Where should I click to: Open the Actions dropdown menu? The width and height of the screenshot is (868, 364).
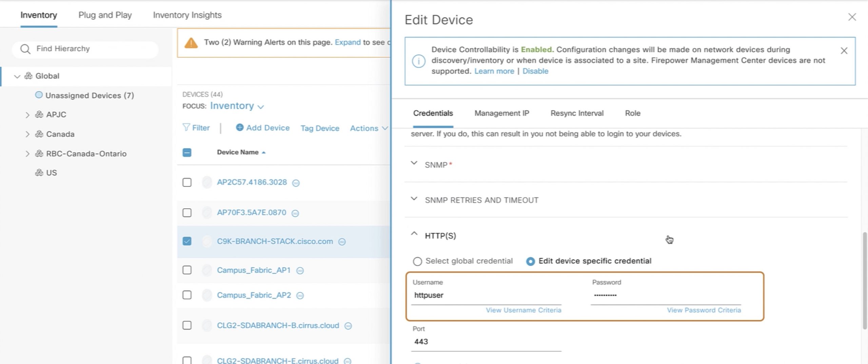click(369, 128)
